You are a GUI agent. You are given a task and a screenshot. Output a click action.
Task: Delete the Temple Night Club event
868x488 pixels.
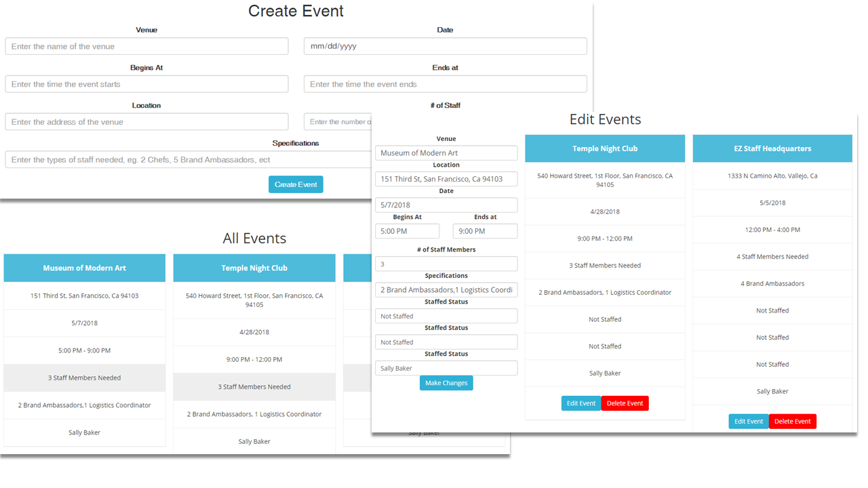pyautogui.click(x=625, y=403)
